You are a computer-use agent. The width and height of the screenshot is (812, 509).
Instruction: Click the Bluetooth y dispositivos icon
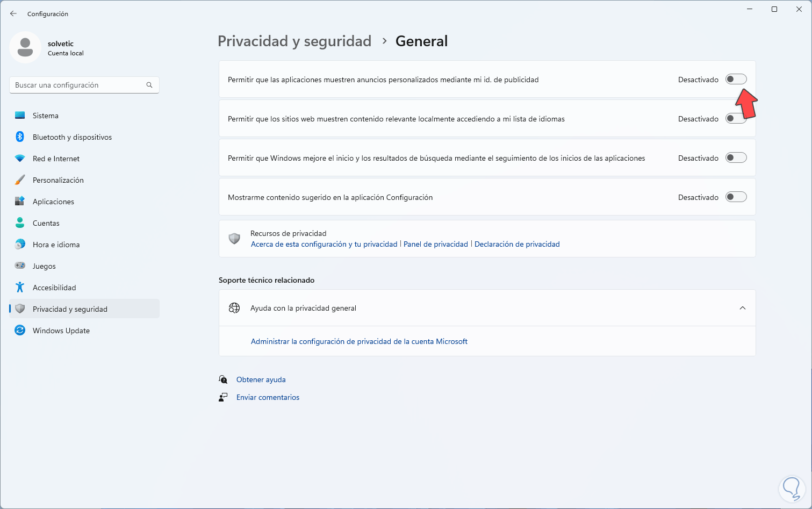(x=20, y=137)
